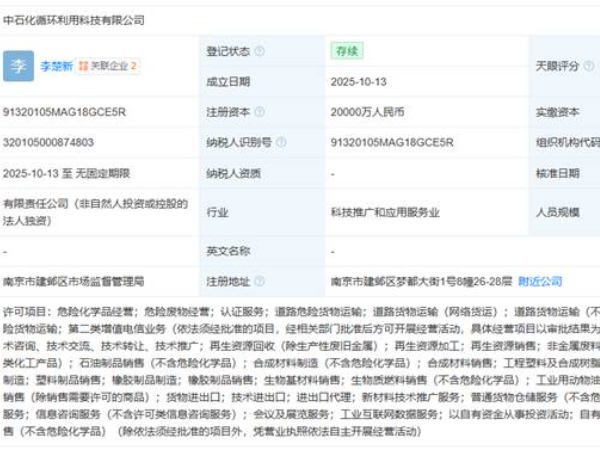Click help icon beside 注册资本
Viewport: 600px width, 450px height.
pos(260,112)
